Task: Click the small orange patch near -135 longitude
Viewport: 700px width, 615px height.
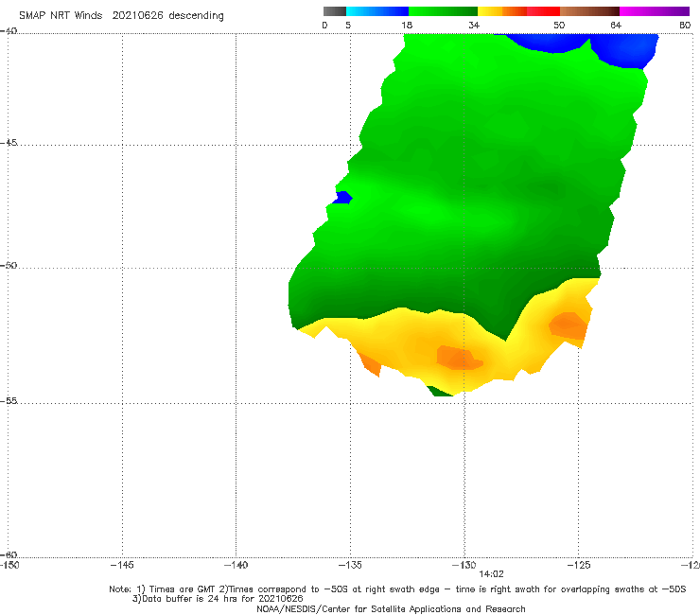Action: (x=371, y=364)
